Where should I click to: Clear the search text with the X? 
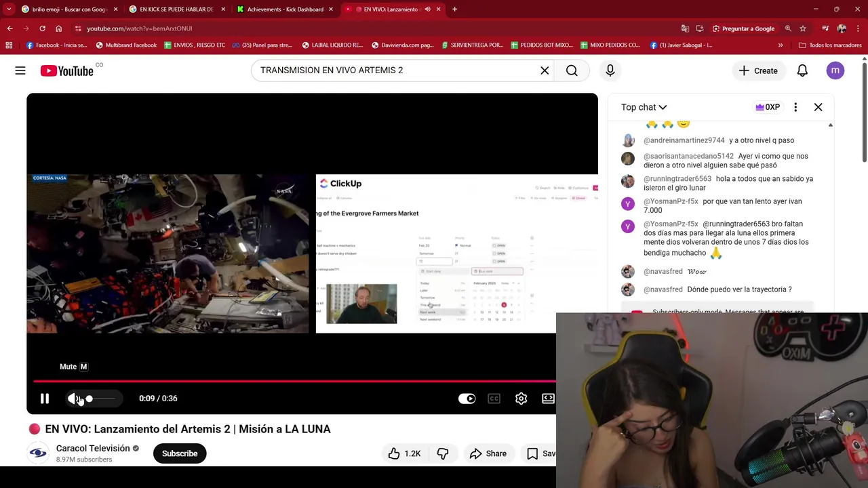coord(545,70)
